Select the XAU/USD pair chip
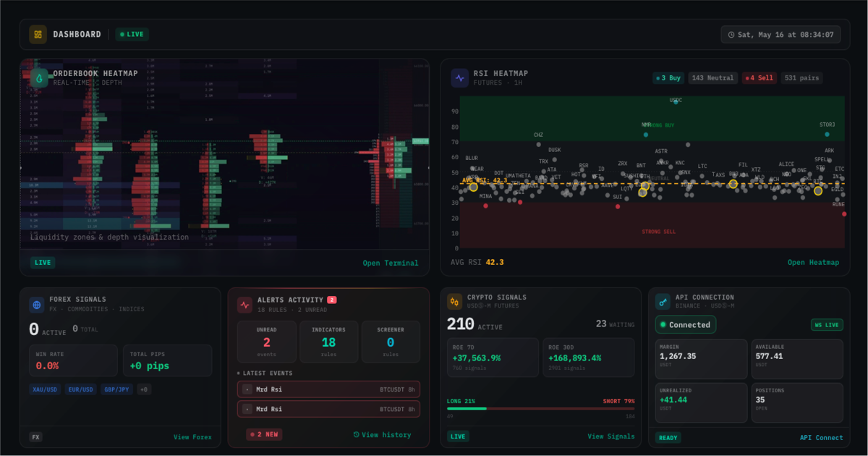The image size is (868, 456). coord(45,389)
